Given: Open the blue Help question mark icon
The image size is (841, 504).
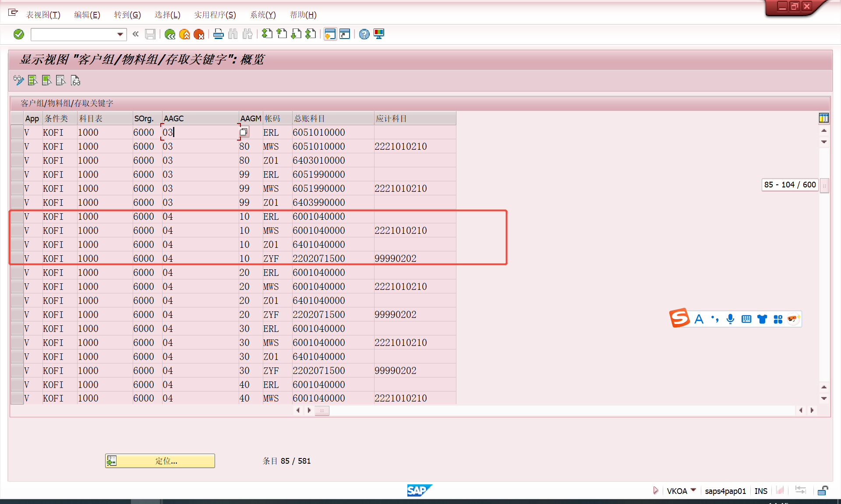Looking at the screenshot, I should (x=364, y=34).
